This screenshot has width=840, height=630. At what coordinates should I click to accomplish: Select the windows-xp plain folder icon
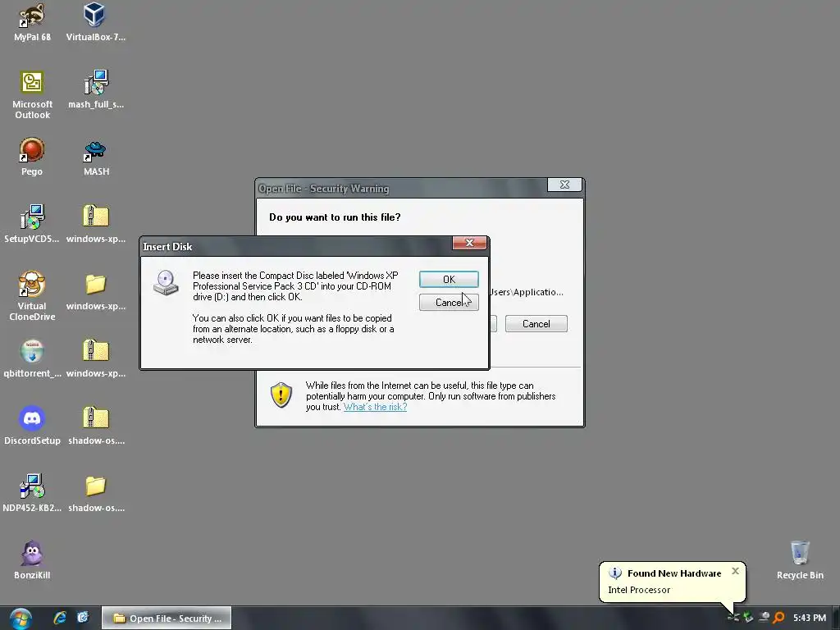coord(95,291)
